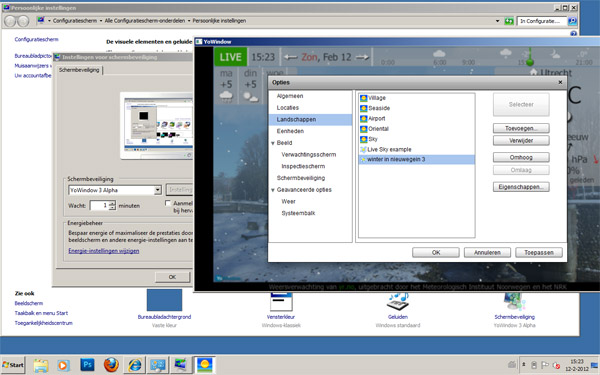This screenshot has width=600, height=375.
Task: Click the Start button
Action: (x=13, y=365)
